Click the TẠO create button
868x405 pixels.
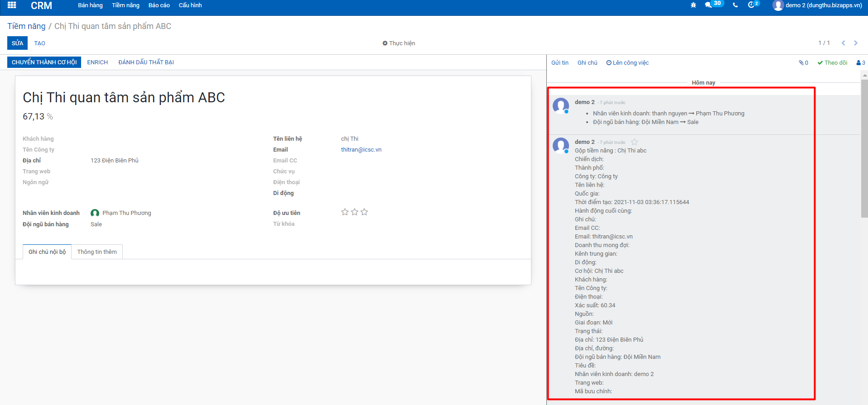coord(40,43)
